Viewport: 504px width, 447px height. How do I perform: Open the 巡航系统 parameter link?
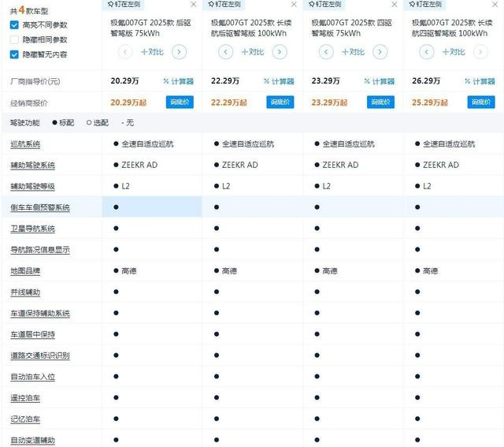tap(25, 144)
